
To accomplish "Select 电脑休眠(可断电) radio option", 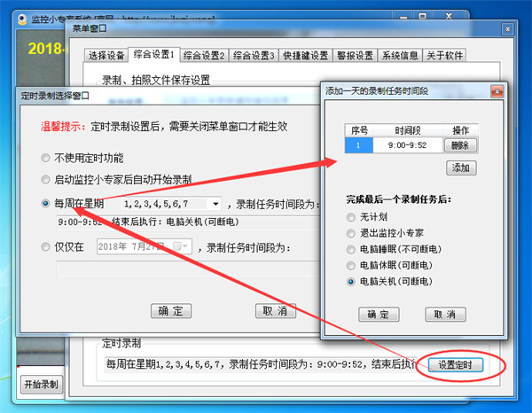I will tap(351, 266).
